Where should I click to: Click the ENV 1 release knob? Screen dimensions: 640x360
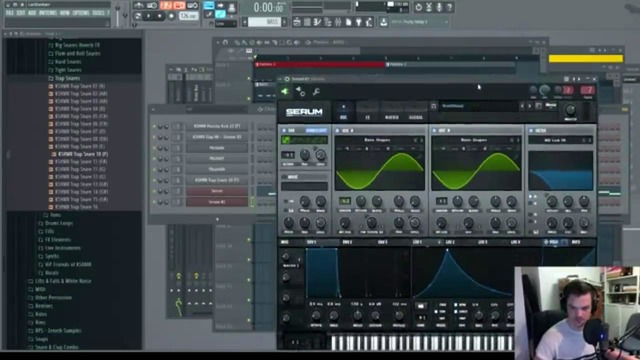399,315
